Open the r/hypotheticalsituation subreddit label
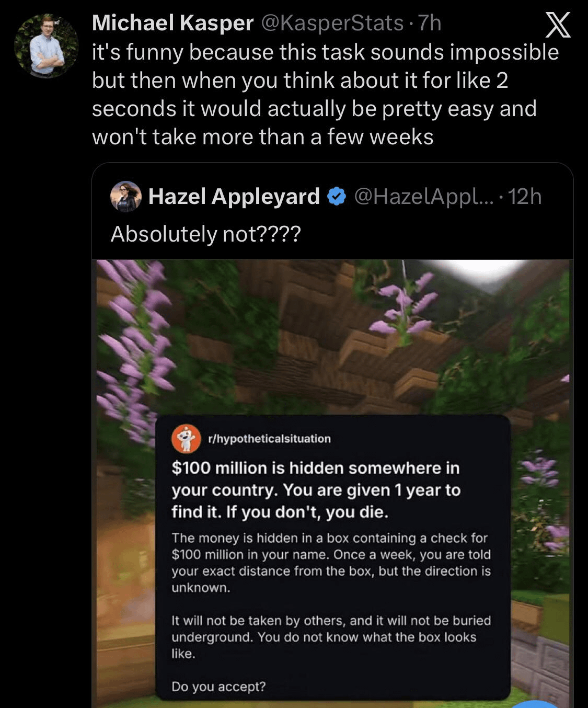 (269, 439)
